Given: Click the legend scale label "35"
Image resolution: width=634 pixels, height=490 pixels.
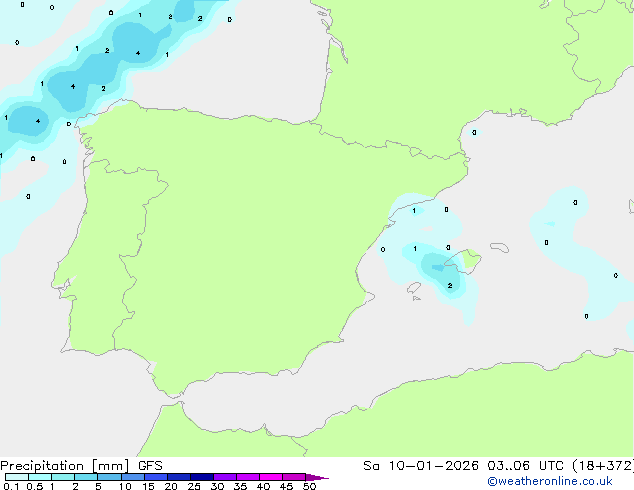Looking at the screenshot, I should (x=240, y=486).
